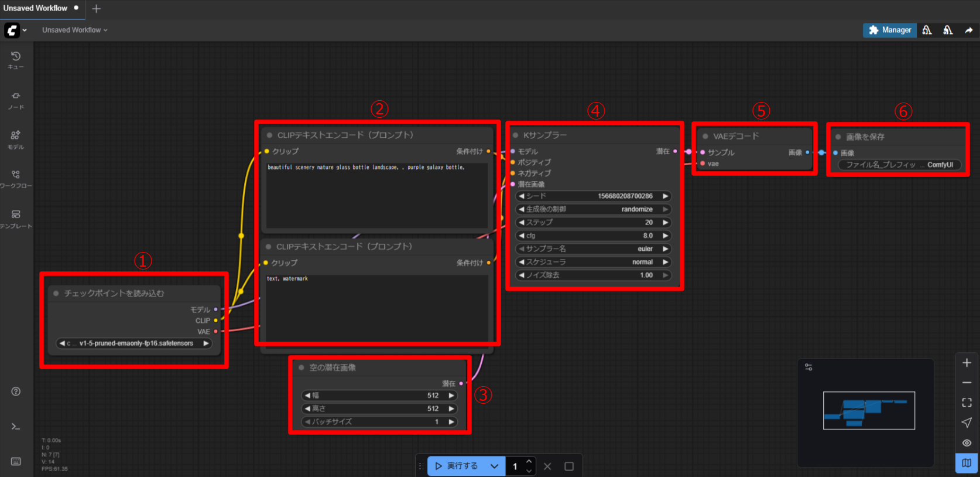Click the fit view icon
The height and width of the screenshot is (477, 980).
point(967,403)
